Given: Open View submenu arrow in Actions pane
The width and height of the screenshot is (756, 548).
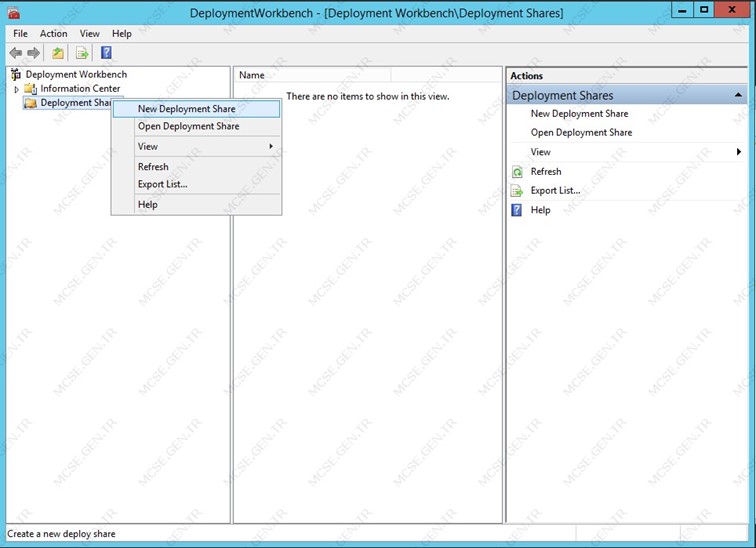Looking at the screenshot, I should click(x=738, y=152).
